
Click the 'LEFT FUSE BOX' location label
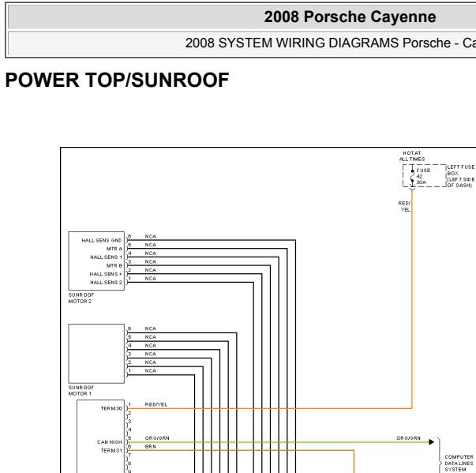(460, 176)
